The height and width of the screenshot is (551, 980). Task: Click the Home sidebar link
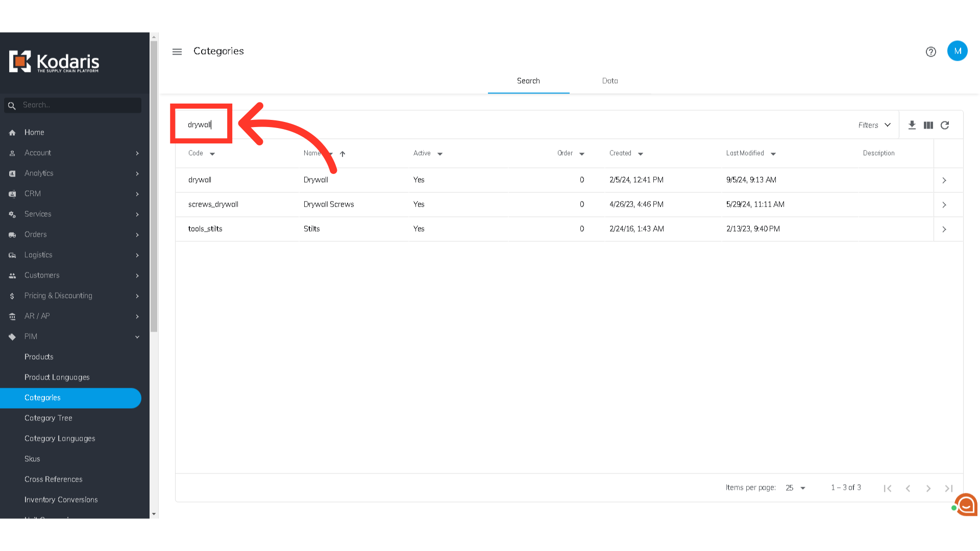coord(34,132)
